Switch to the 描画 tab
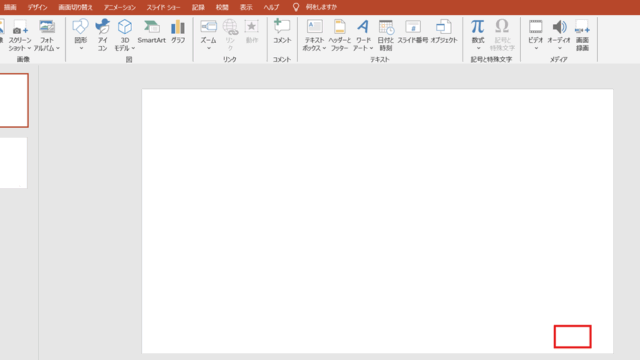This screenshot has width=640, height=360. coord(10,7)
